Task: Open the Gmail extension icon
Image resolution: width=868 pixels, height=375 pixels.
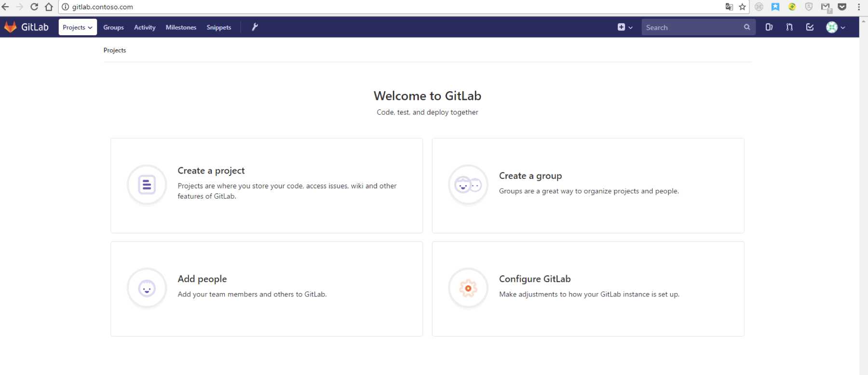Action: [x=826, y=7]
